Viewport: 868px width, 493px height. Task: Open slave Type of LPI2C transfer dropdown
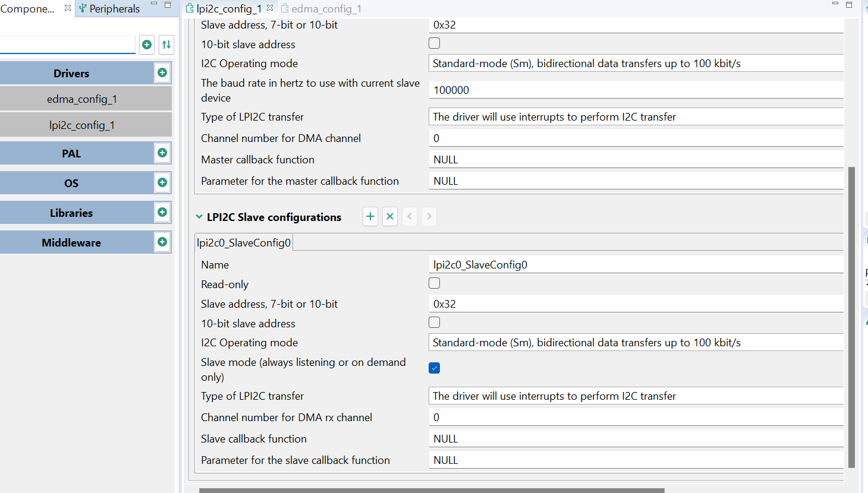point(636,396)
